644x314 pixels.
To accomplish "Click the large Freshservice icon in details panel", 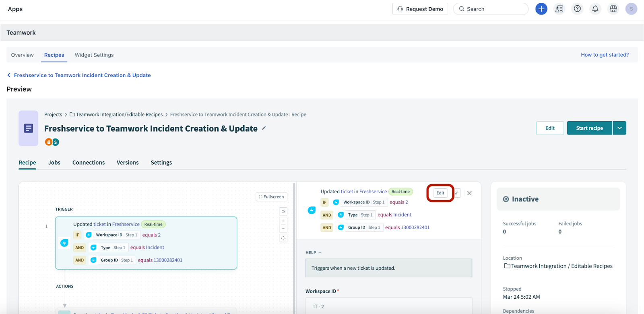I will tap(312, 211).
